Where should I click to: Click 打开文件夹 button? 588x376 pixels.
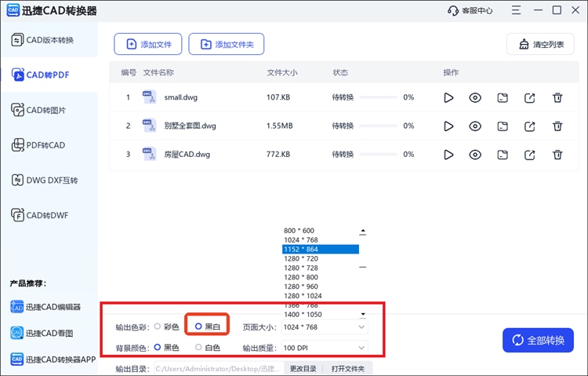[347, 369]
